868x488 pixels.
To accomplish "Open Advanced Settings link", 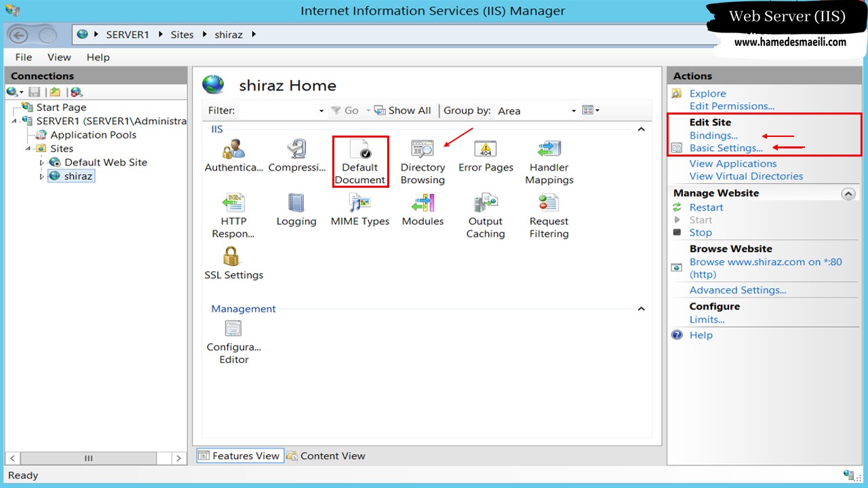I will (x=738, y=290).
